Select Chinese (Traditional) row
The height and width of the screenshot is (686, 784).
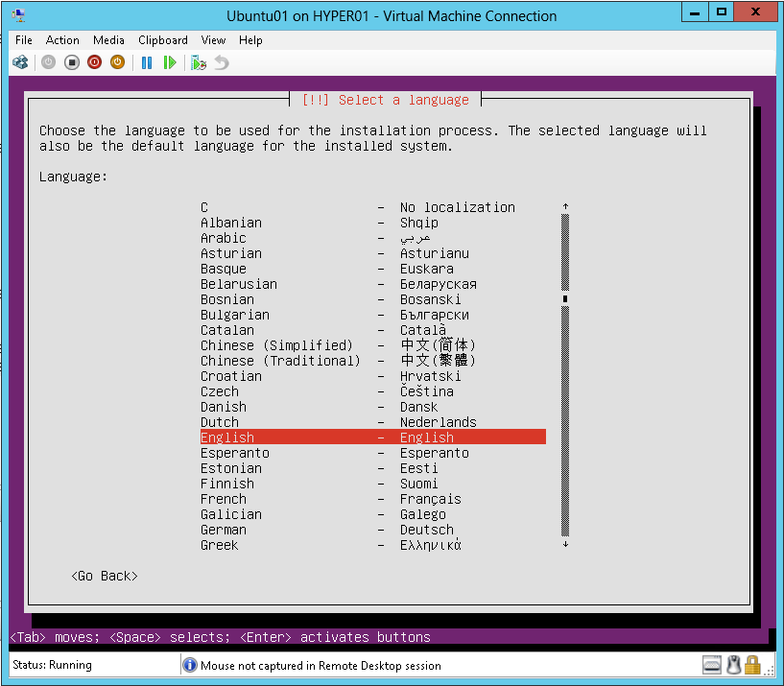[x=373, y=361]
